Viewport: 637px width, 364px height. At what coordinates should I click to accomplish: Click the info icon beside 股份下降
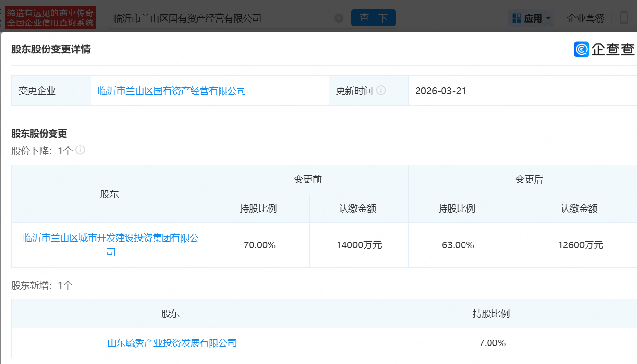[80, 150]
